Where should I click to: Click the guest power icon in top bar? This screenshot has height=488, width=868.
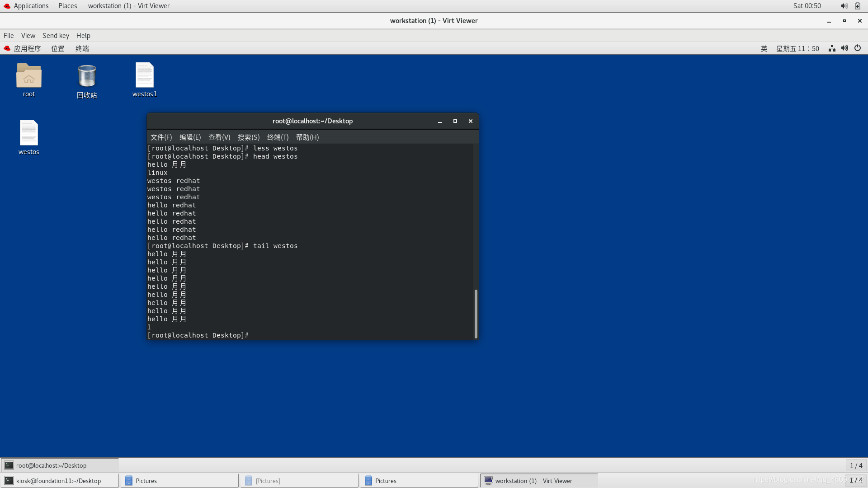[x=858, y=48]
